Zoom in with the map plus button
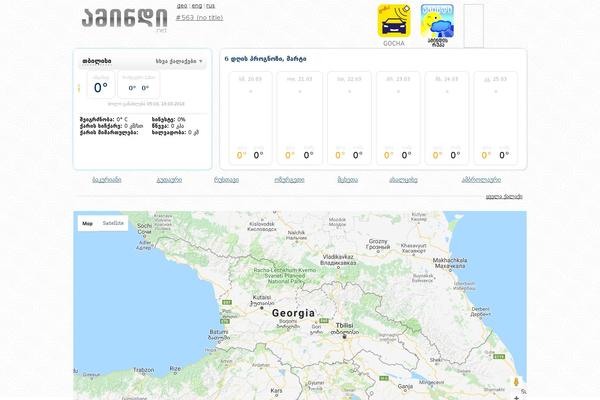This screenshot has width=600, height=400. click(x=516, y=397)
